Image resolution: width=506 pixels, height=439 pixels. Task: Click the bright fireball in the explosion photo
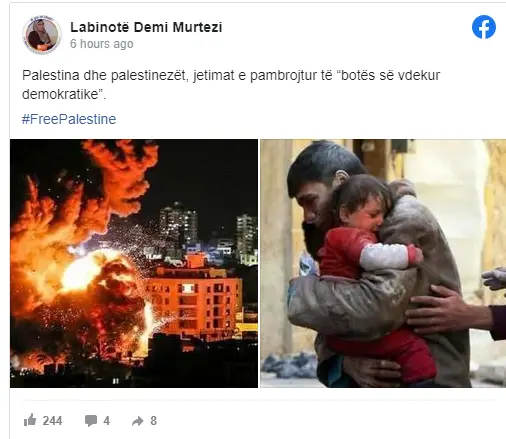pos(80,272)
